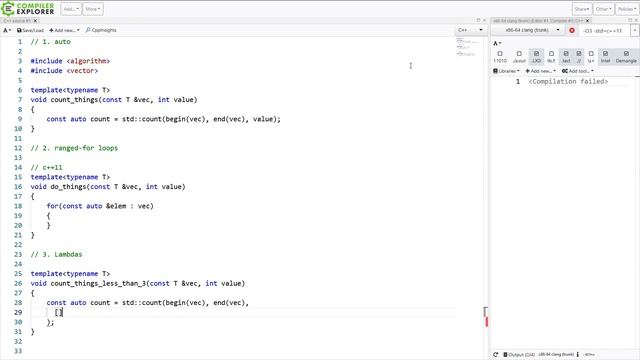640x360 pixels.
Task: Toggle the .LX0: unused labels filter
Action: pyautogui.click(x=536, y=57)
